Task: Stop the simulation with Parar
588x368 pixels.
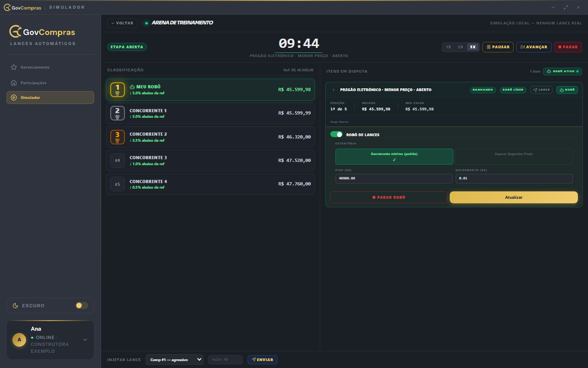Action: (x=568, y=47)
